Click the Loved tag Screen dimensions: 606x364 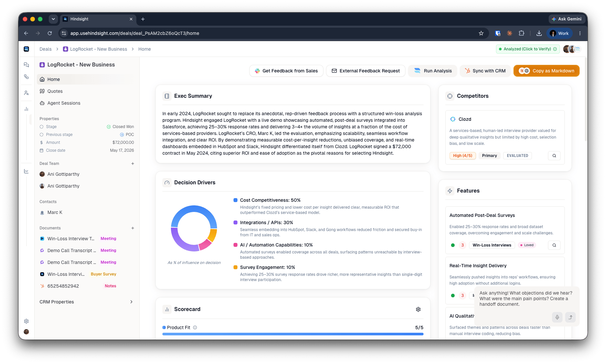pos(527,245)
